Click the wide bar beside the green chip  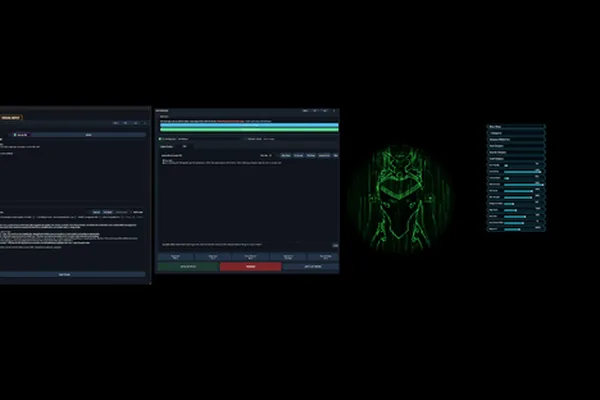pos(88,135)
